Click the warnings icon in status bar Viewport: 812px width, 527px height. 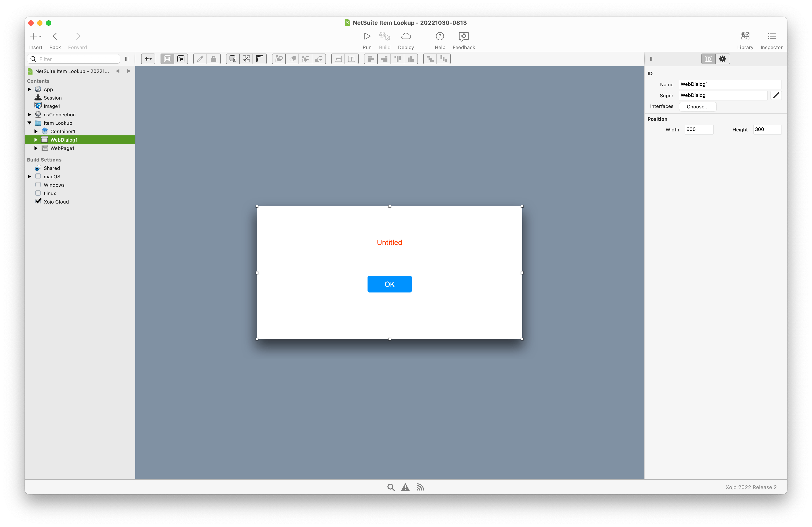coord(405,487)
